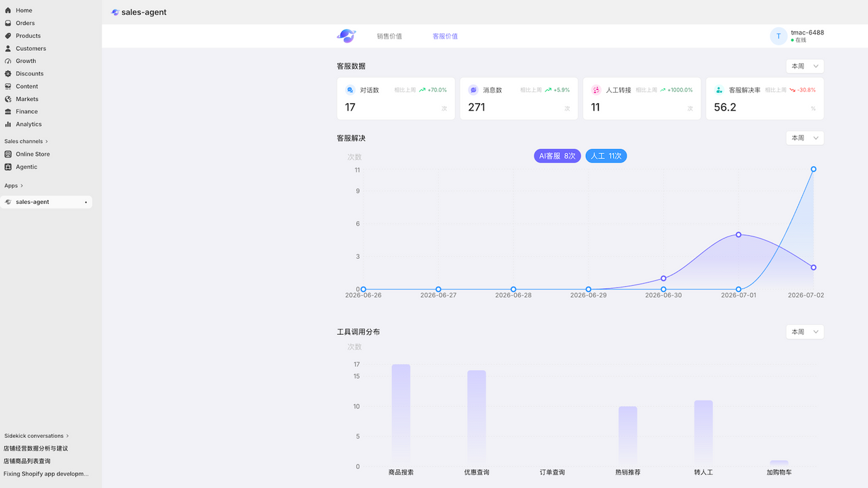868x488 pixels.
Task: Click the 转人工 bar in chart
Action: point(703,433)
